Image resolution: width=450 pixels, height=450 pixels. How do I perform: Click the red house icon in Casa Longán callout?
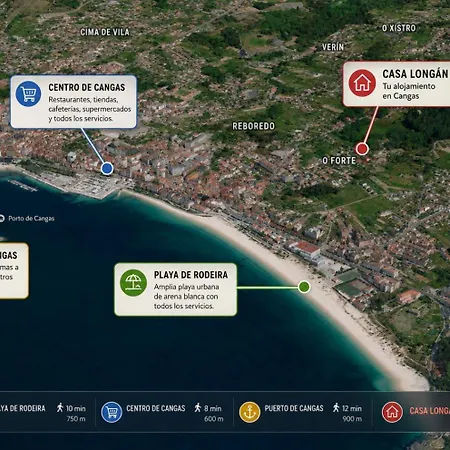[x=362, y=83]
